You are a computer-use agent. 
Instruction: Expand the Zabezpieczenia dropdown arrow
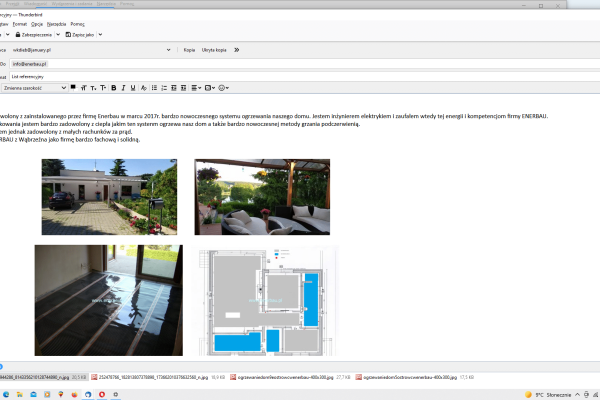[x=58, y=35]
